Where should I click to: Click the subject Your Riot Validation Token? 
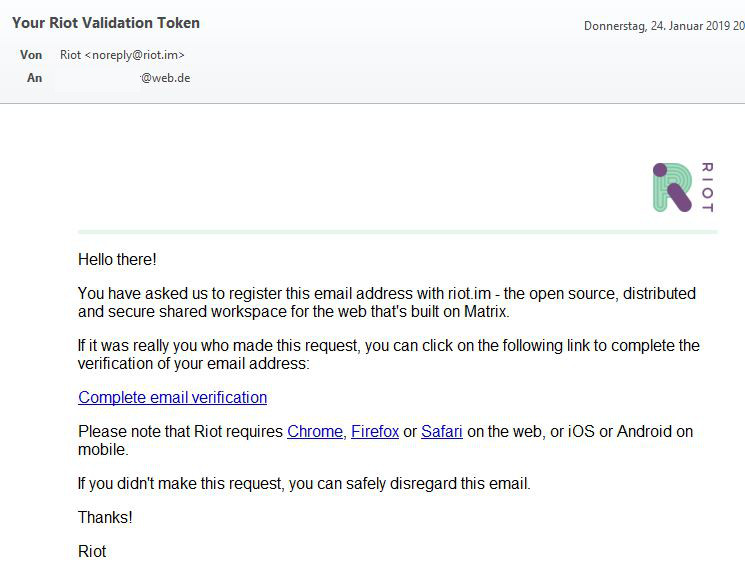(106, 22)
